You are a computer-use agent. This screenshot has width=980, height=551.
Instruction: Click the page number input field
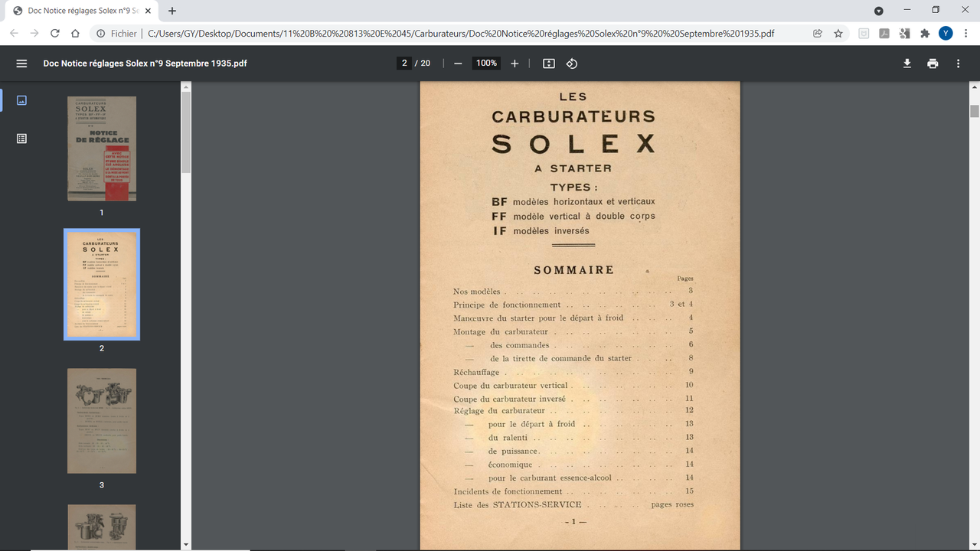pos(404,64)
